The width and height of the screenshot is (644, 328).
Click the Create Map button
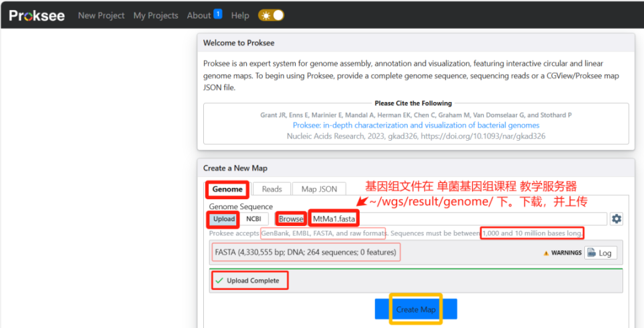(416, 309)
